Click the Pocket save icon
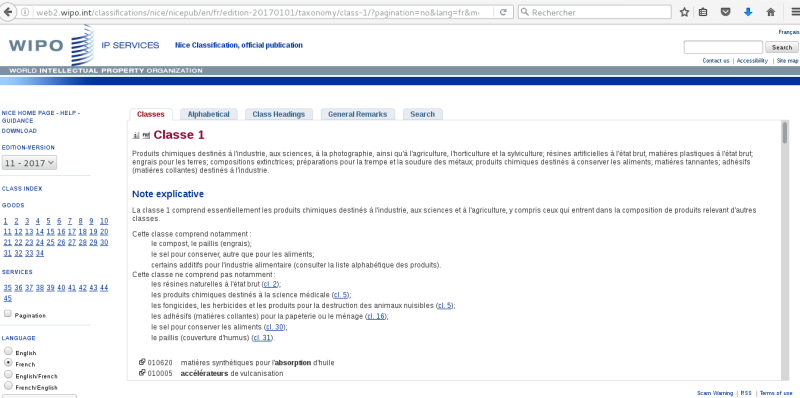The image size is (800, 398). [725, 12]
